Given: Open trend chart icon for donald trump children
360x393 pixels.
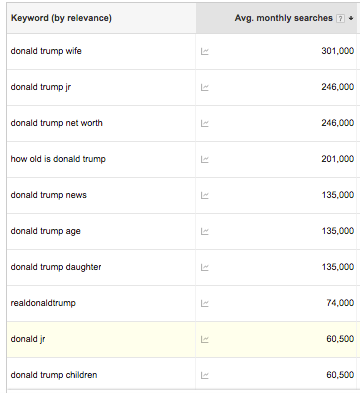Looking at the screenshot, I should point(205,375).
